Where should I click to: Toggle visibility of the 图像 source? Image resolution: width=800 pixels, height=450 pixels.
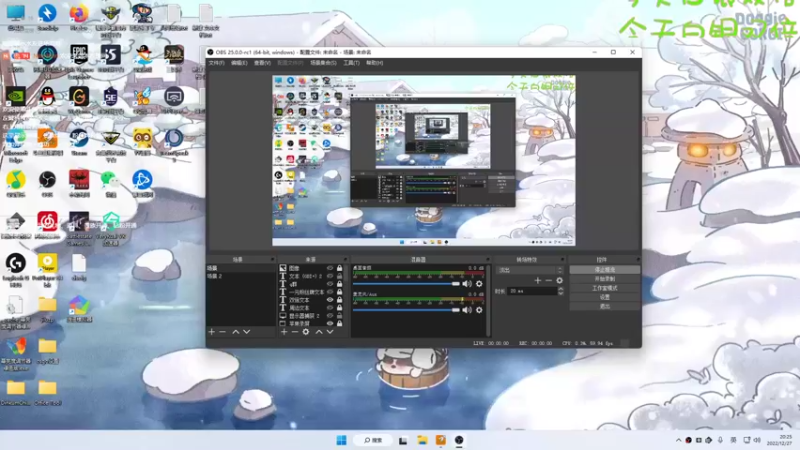(330, 268)
